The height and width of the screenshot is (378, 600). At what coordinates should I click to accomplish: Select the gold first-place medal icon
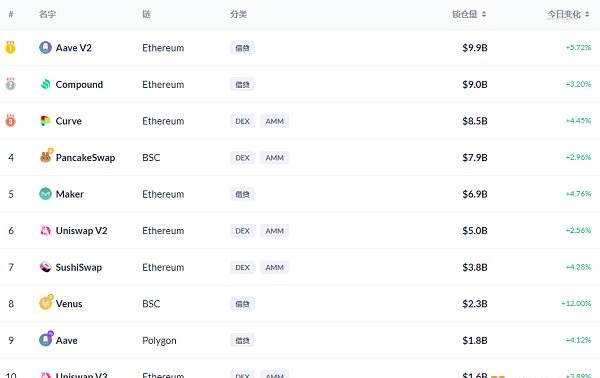pyautogui.click(x=10, y=47)
